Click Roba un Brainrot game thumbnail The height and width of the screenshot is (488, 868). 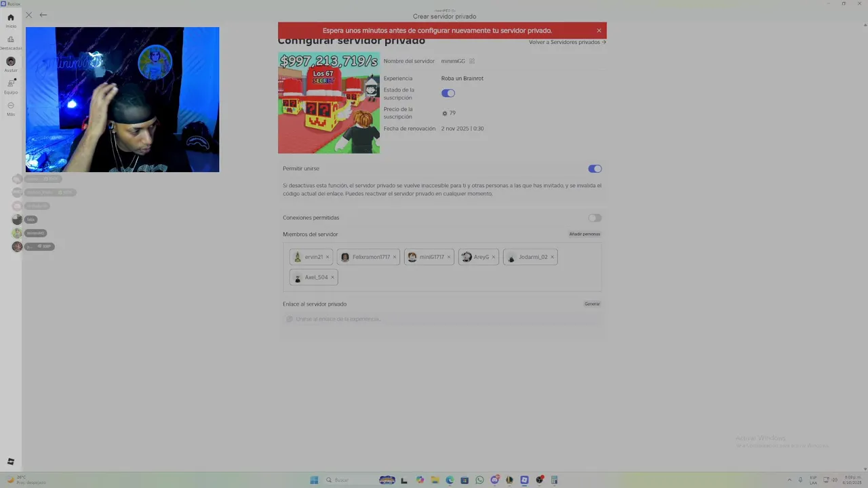(x=329, y=103)
